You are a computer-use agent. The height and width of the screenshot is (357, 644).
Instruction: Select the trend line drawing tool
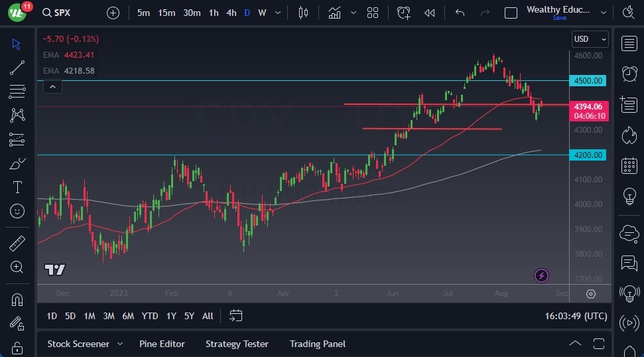(x=17, y=67)
